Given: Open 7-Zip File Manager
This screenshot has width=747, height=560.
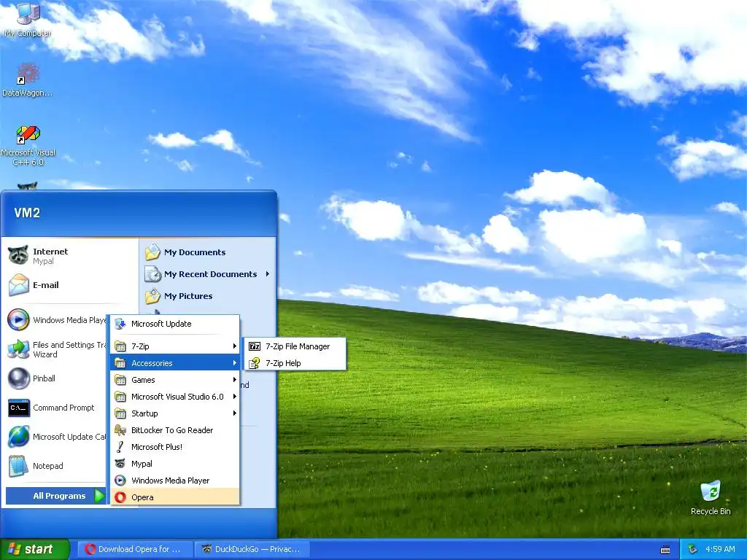Looking at the screenshot, I should click(x=295, y=346).
